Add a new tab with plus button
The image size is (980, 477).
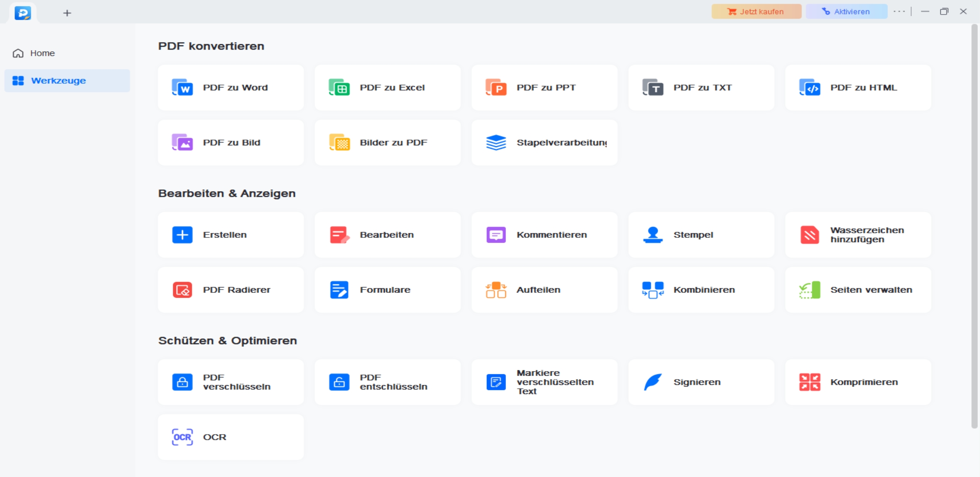pyautogui.click(x=67, y=13)
